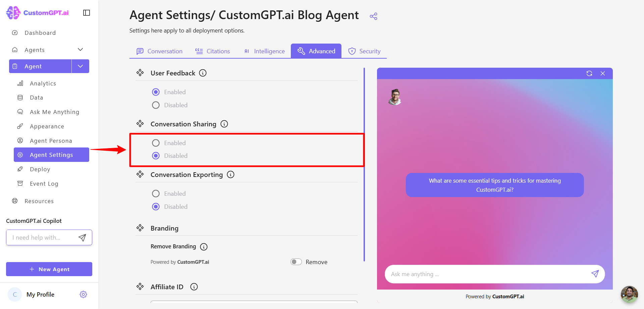
Task: Create a New Agent
Action: [49, 269]
